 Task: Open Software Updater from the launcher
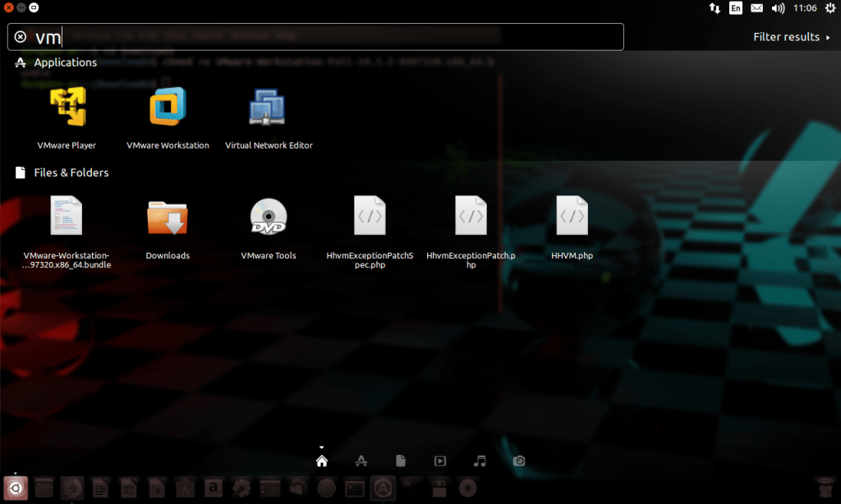[x=383, y=488]
